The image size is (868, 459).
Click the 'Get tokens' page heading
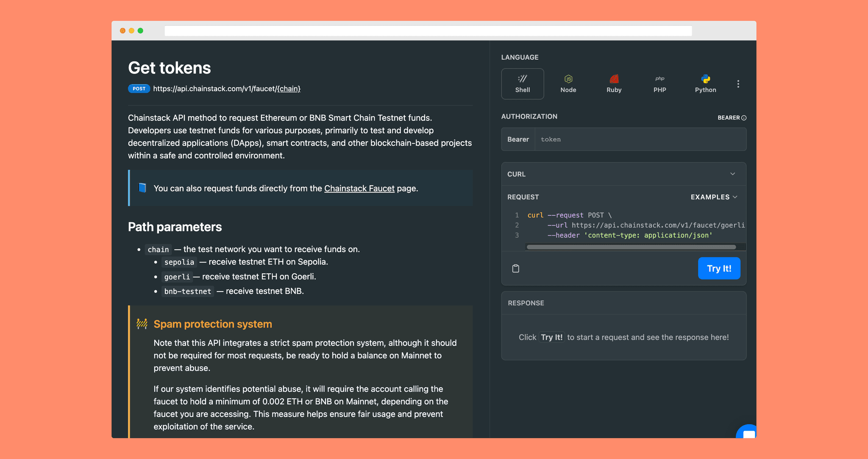coord(169,68)
